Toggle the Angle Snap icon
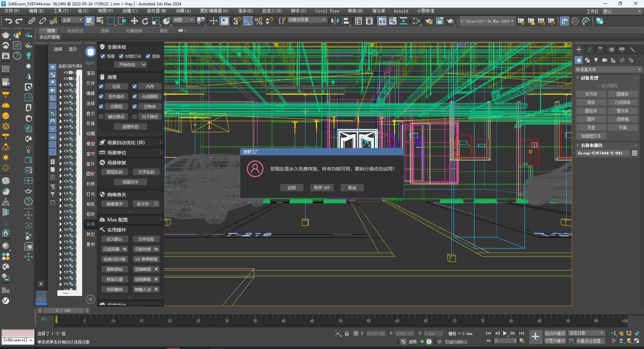 pos(248,21)
